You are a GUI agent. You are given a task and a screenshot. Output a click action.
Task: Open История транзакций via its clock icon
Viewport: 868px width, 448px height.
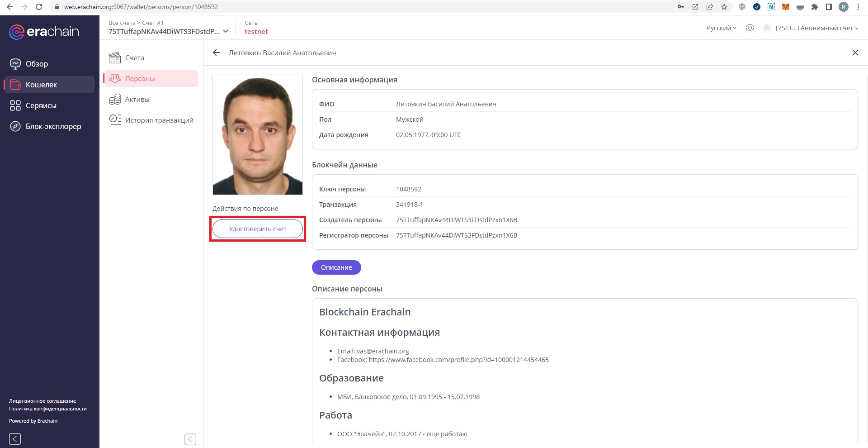(x=115, y=119)
